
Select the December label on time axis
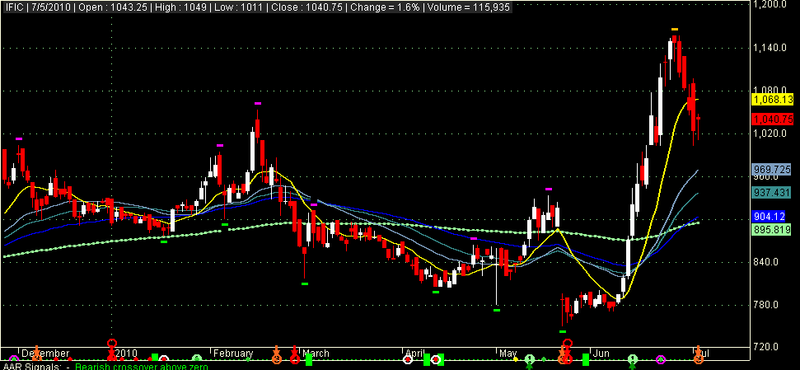click(45, 353)
